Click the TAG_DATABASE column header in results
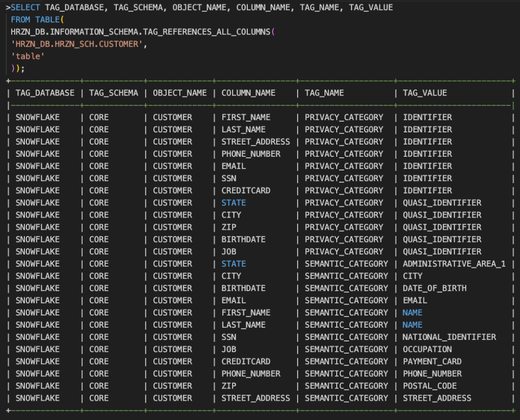Screen dimensions: 520x420 pos(45,93)
